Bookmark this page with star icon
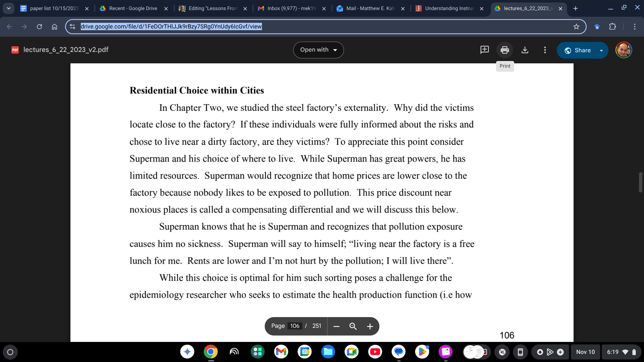Screen dimensions: 644x362 [576, 27]
